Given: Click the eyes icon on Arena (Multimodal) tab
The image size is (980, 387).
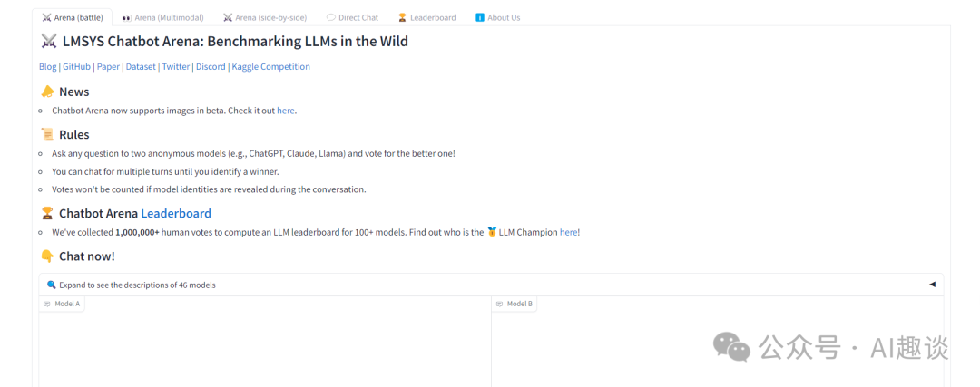Looking at the screenshot, I should pyautogui.click(x=127, y=17).
